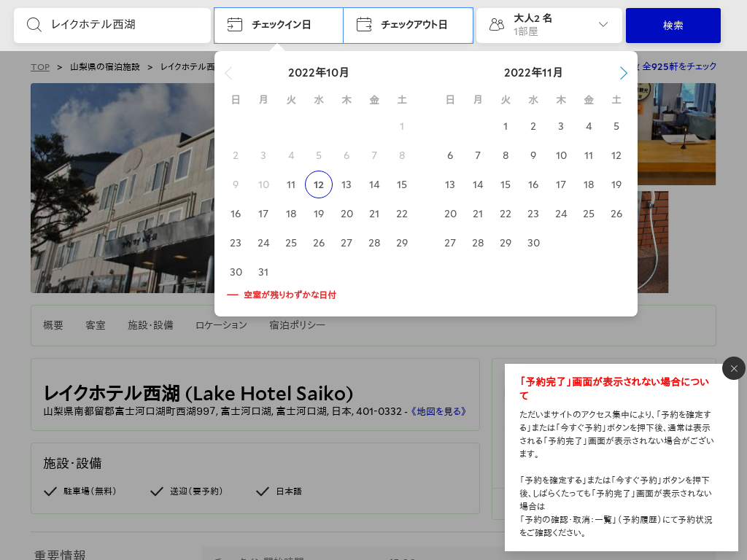Switch to the 客室 tab
The width and height of the screenshot is (747, 560).
click(x=96, y=325)
